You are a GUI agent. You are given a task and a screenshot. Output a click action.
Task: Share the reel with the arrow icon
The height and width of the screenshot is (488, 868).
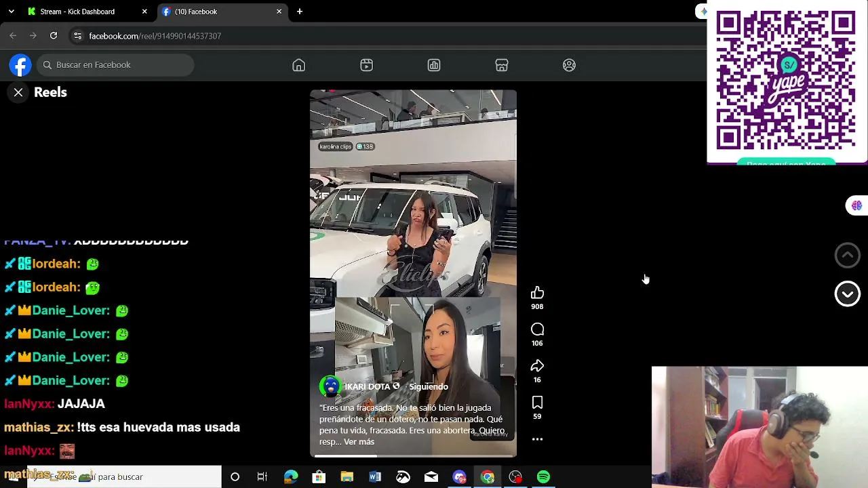pyautogui.click(x=537, y=366)
